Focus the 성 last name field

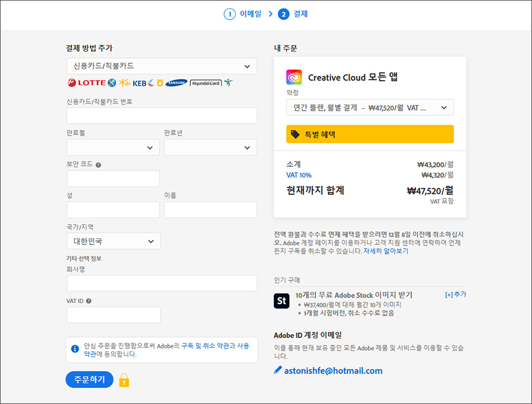[113, 210]
